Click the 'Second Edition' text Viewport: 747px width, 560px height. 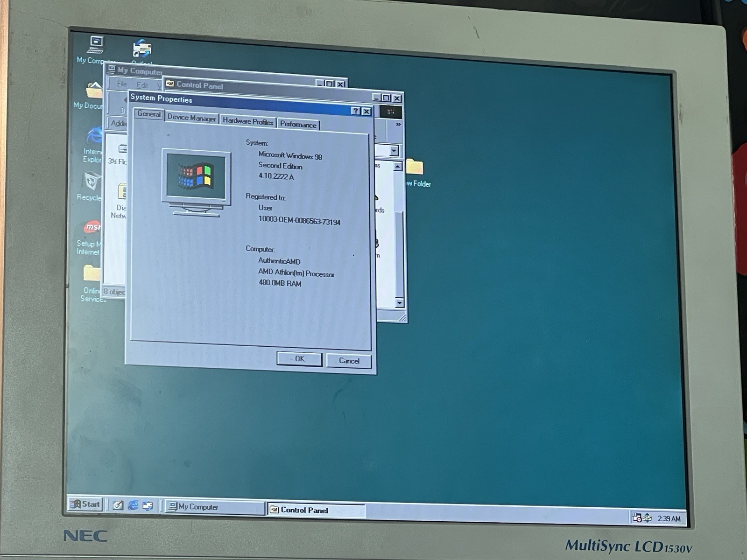tap(281, 166)
